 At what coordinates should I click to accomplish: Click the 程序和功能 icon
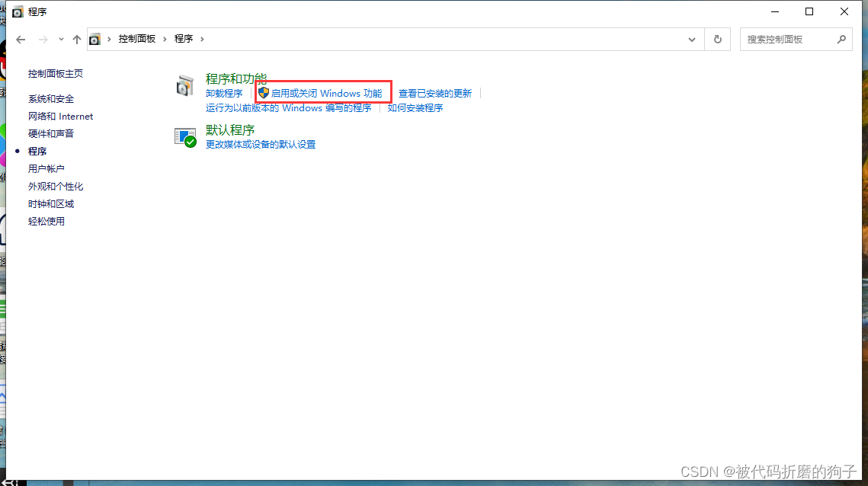pos(185,86)
